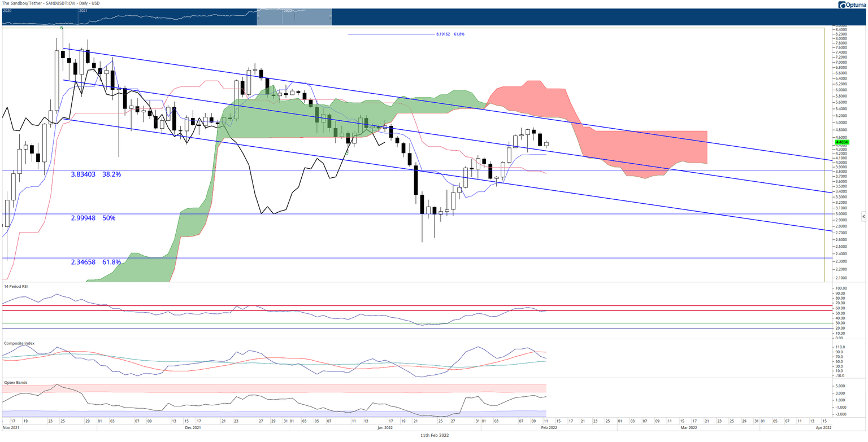Click the 2020 year label in the navigator

[7, 11]
